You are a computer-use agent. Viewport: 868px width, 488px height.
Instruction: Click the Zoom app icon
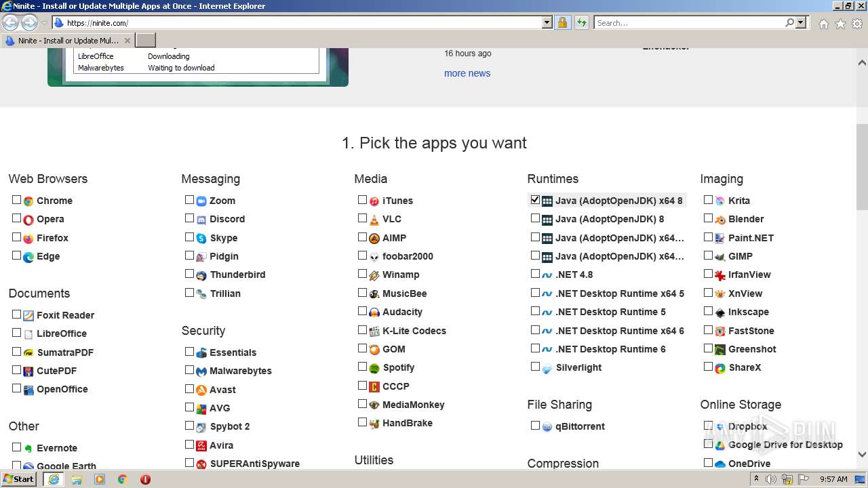pos(201,201)
